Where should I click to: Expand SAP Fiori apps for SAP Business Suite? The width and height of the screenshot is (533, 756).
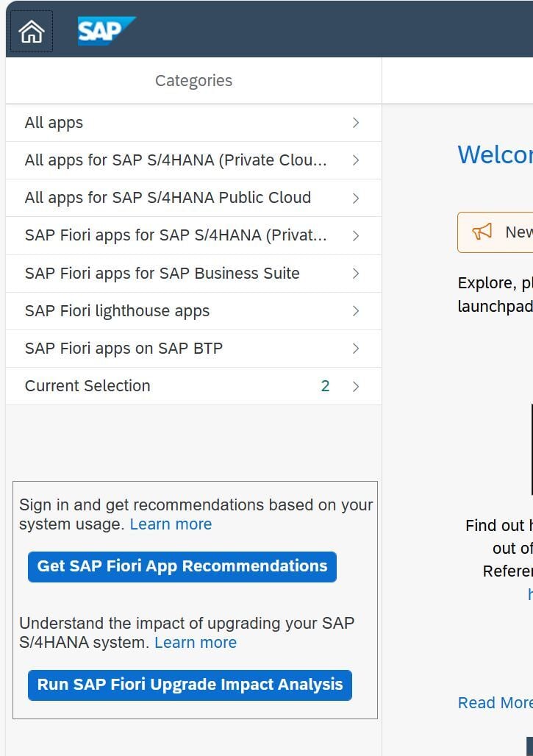click(x=356, y=273)
